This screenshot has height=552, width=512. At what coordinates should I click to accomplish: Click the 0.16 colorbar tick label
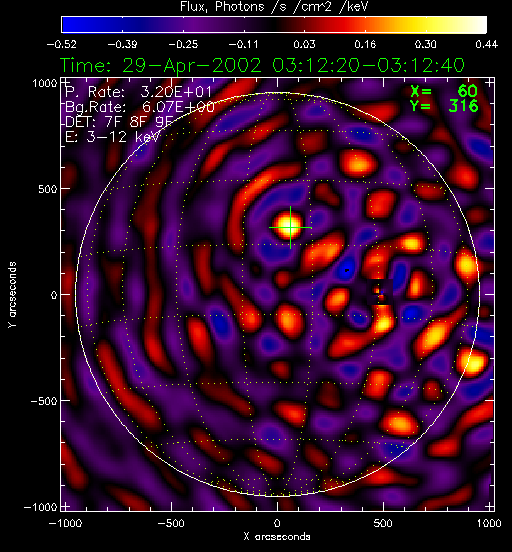coord(365,44)
